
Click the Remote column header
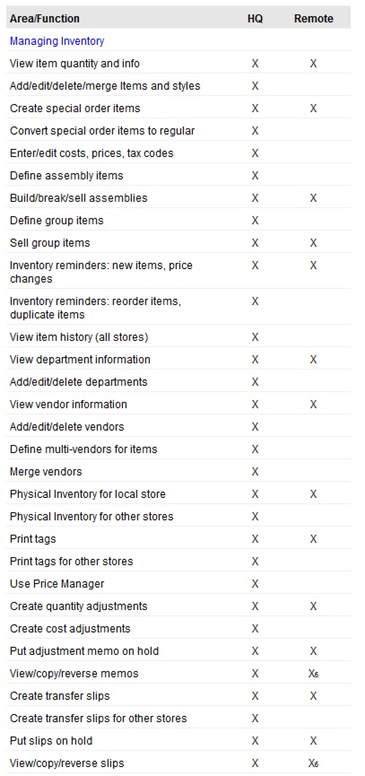314,19
